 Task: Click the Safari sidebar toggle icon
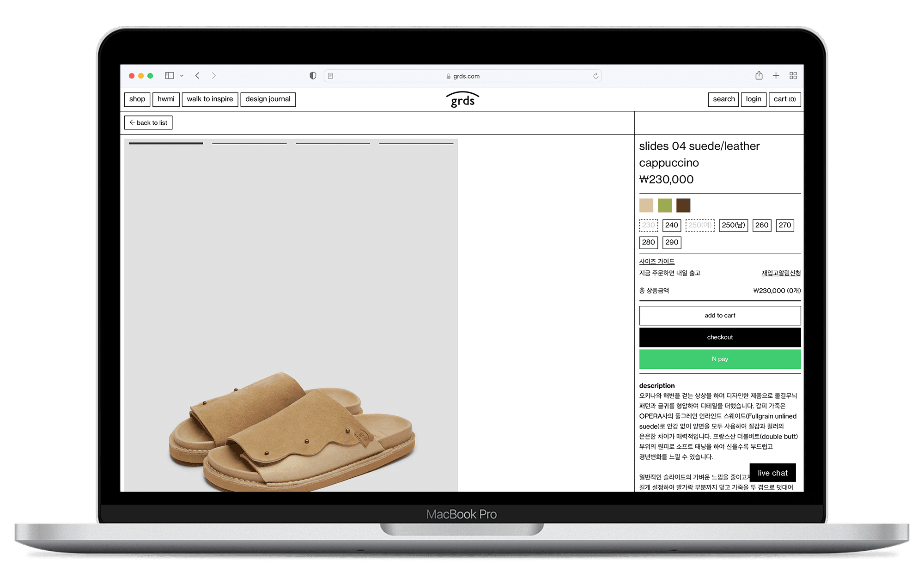point(169,76)
